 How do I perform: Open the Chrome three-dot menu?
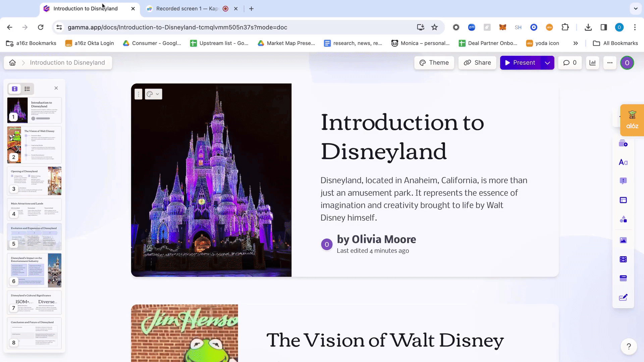click(635, 27)
